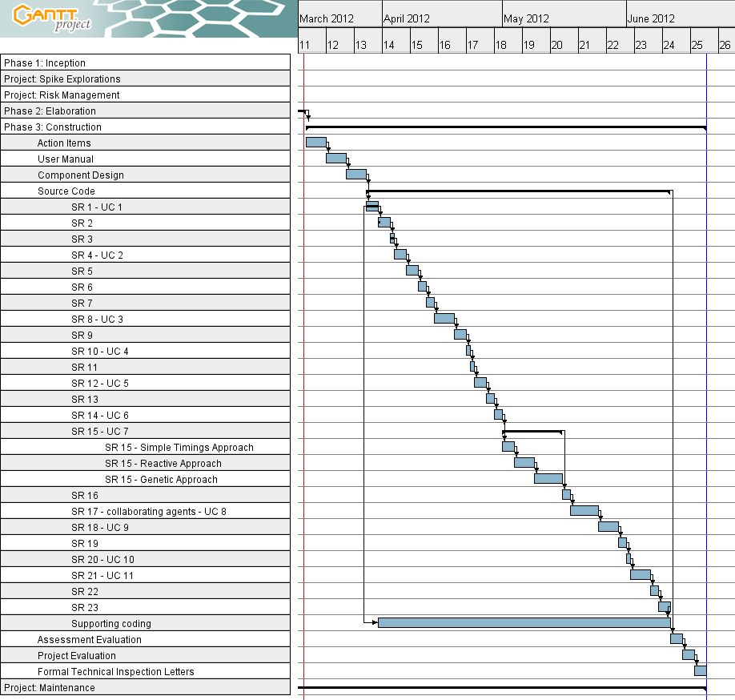The height and width of the screenshot is (700, 735).
Task: Select SR 15 - Genetic Approach row
Action: (x=145, y=479)
